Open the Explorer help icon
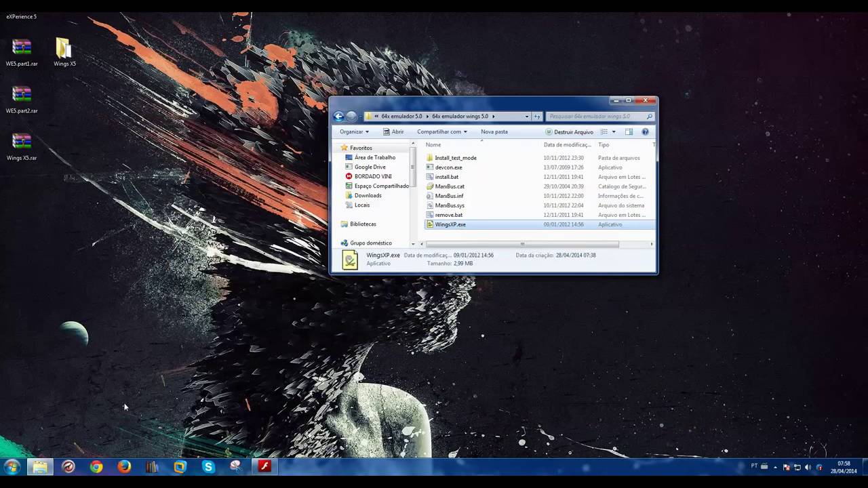The width and height of the screenshot is (868, 488). point(645,132)
